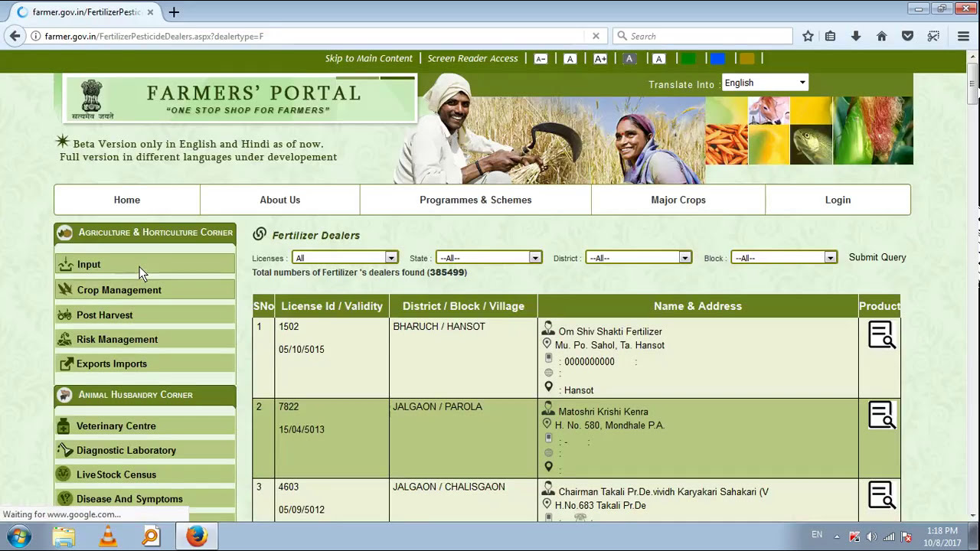Viewport: 980px width, 551px height.
Task: Open Disease And Symptoms sidebar link
Action: click(x=145, y=499)
